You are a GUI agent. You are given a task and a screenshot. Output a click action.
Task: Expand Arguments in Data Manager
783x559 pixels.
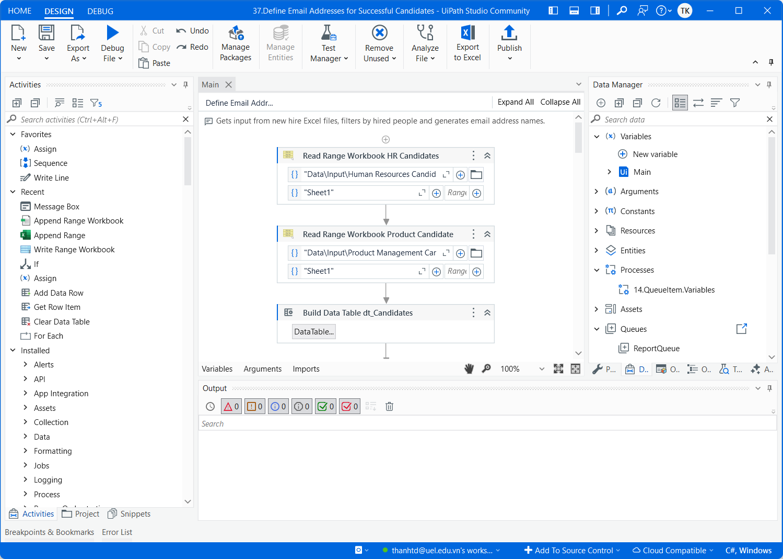point(596,191)
